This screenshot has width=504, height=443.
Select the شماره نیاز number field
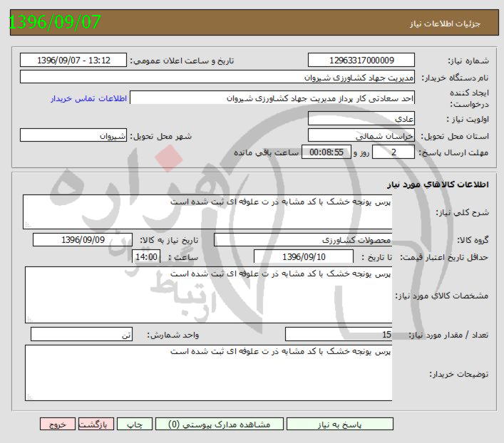(x=361, y=61)
